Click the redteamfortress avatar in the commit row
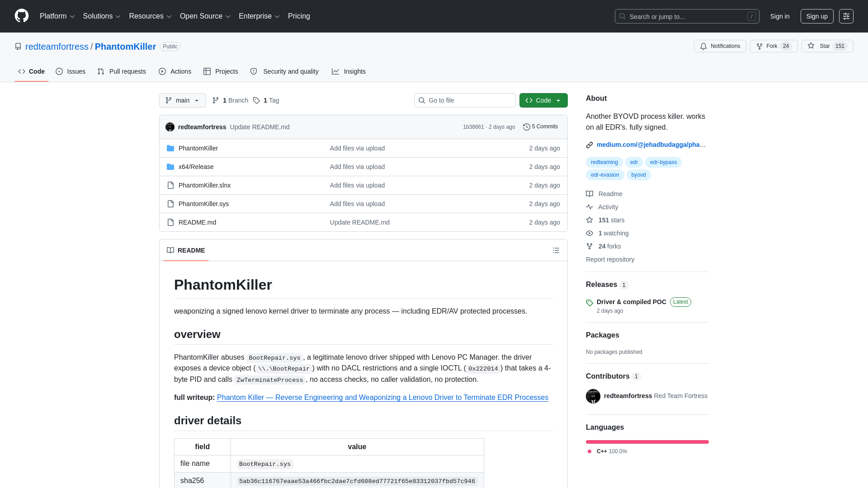Image resolution: width=868 pixels, height=488 pixels. tap(170, 127)
